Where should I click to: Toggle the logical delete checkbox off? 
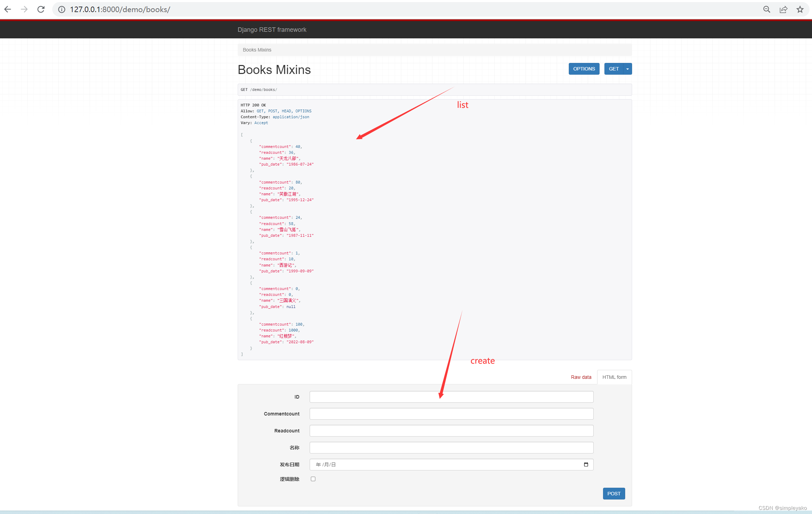tap(313, 479)
